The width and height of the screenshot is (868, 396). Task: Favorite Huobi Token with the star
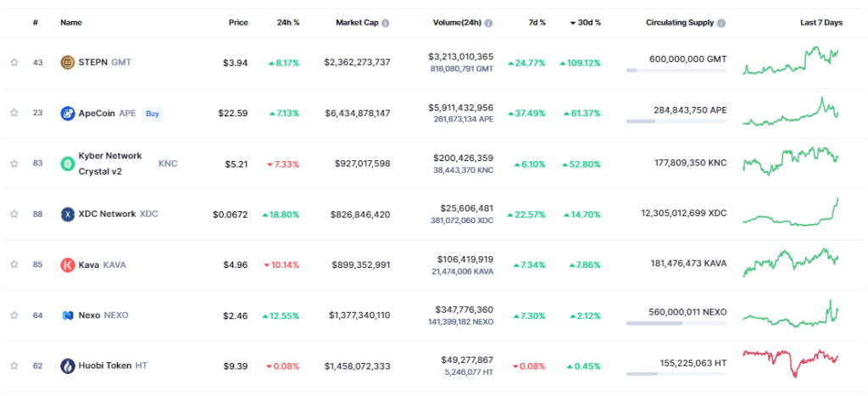pyautogui.click(x=14, y=366)
